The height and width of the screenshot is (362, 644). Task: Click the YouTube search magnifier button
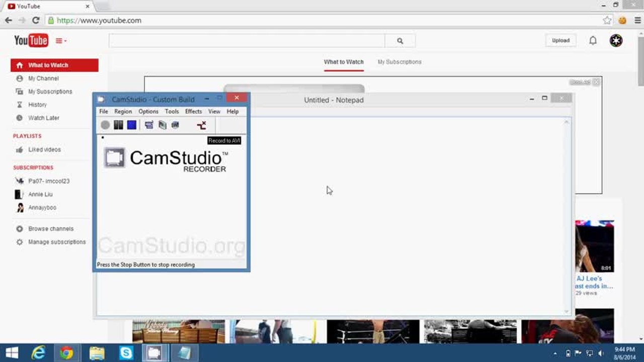[x=400, y=41]
